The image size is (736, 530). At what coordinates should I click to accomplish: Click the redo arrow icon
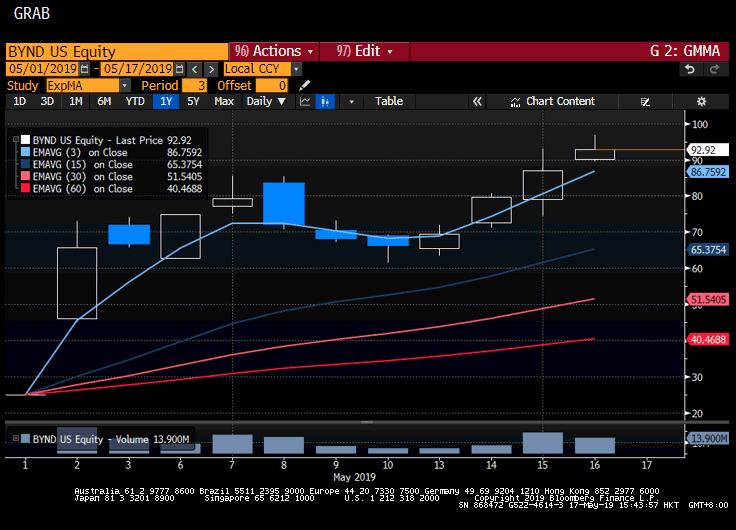[714, 69]
